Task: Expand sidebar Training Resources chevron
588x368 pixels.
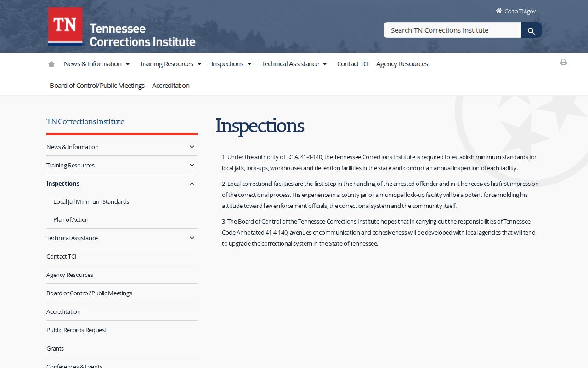Action: [x=192, y=165]
